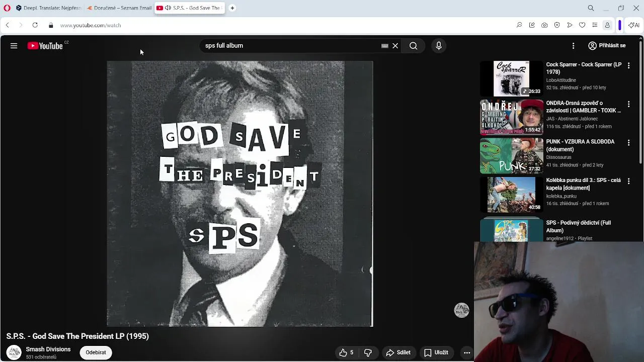Subscribe with the Odebírat button

pos(96,352)
